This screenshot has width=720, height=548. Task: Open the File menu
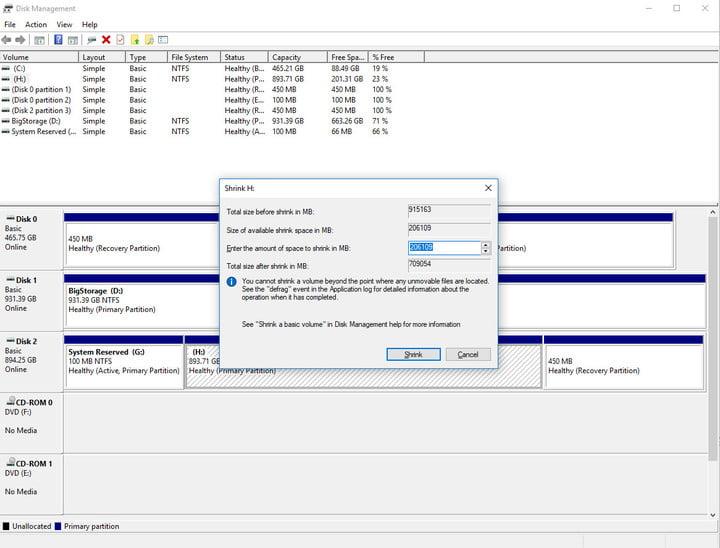point(10,24)
